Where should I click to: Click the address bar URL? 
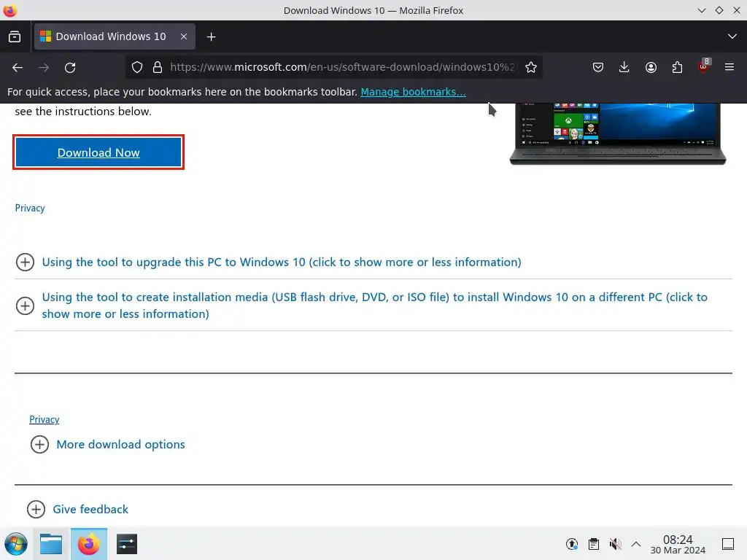pos(342,68)
